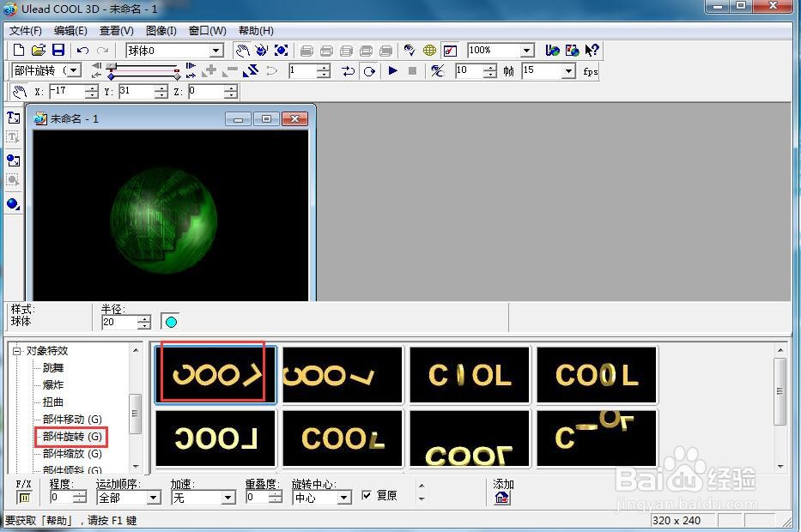
Task: Click the Insert Text tool in the left toolbar
Action: (x=13, y=118)
